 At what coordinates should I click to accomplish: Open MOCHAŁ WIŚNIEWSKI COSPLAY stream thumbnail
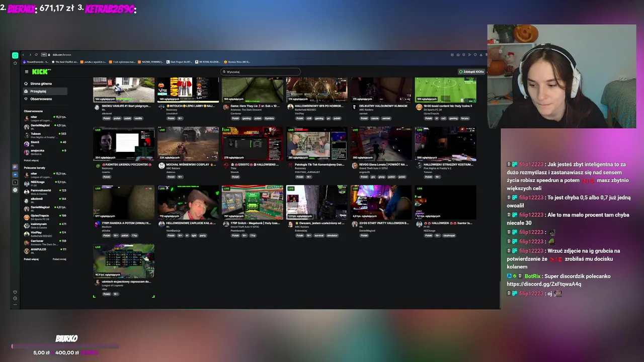pos(188,144)
